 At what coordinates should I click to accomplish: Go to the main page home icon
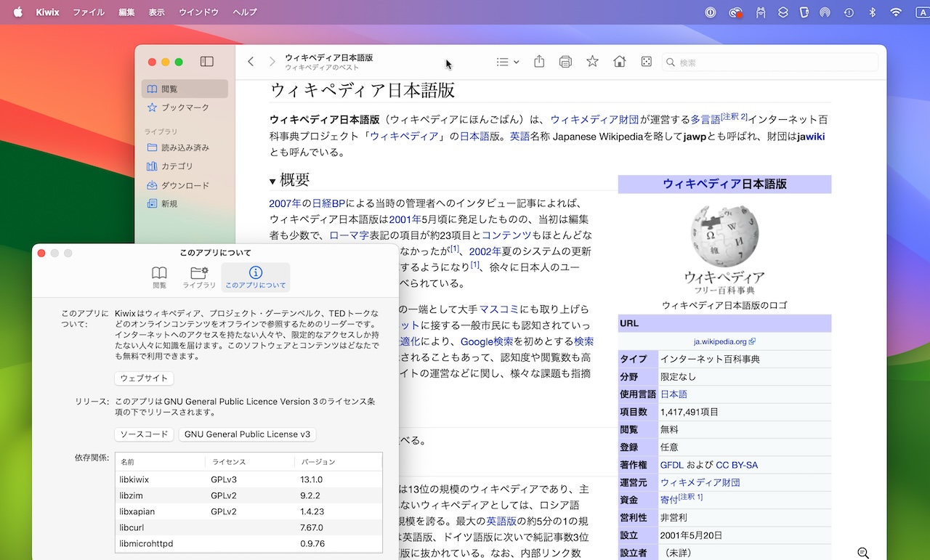pyautogui.click(x=619, y=62)
